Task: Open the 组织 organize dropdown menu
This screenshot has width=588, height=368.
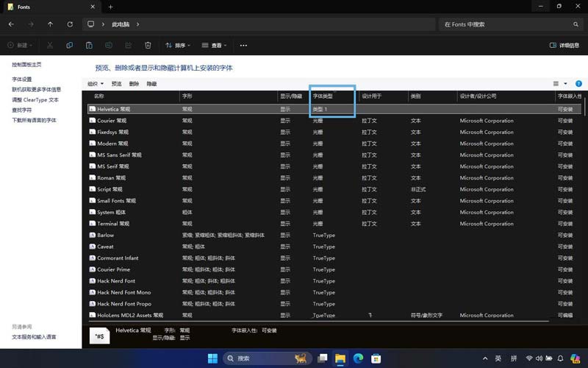Action: (95, 84)
